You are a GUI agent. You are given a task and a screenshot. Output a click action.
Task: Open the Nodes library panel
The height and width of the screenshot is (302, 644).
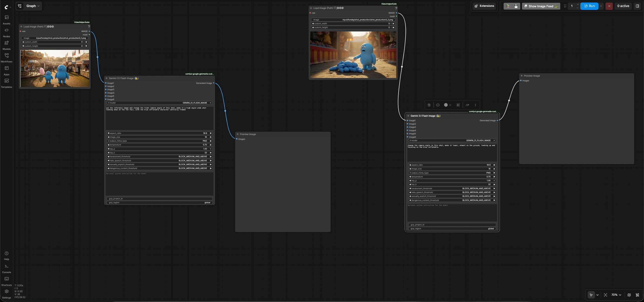tap(7, 32)
